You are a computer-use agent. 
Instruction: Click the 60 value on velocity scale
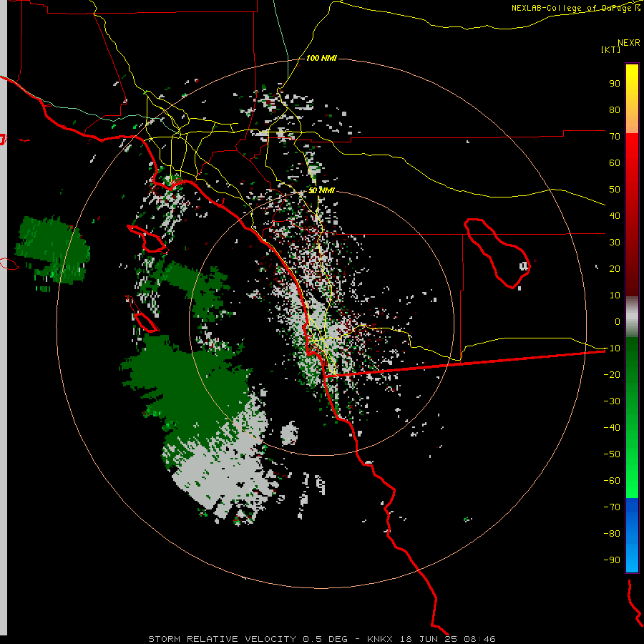(615, 162)
